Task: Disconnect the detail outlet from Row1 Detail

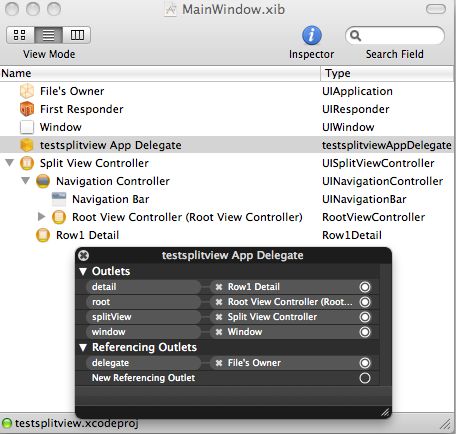Action: click(219, 287)
